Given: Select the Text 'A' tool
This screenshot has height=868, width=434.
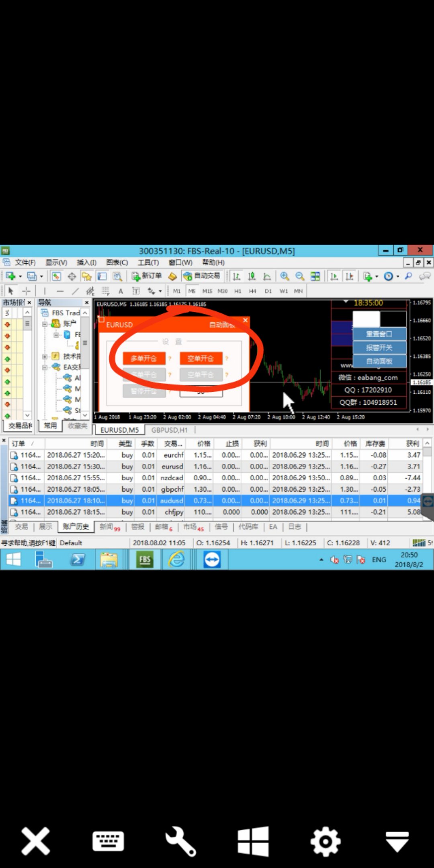Looking at the screenshot, I should (x=121, y=291).
